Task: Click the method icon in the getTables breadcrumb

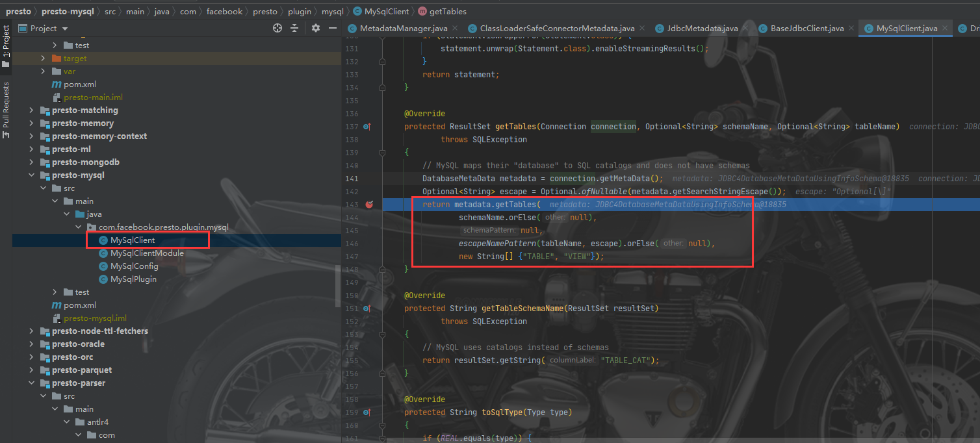Action: point(423,11)
